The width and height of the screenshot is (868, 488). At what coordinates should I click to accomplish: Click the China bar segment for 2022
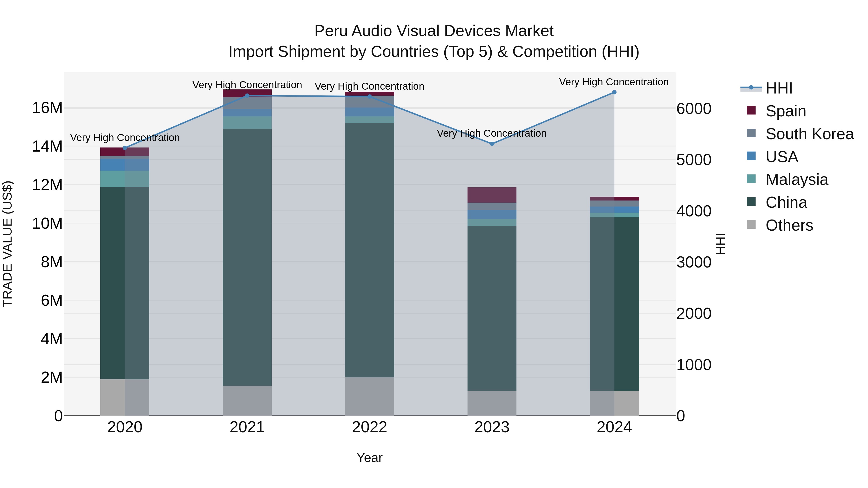click(369, 250)
